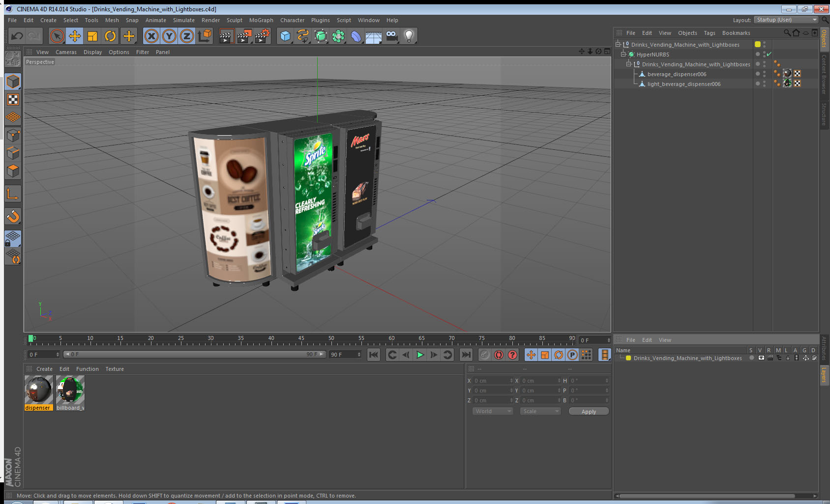Enable Polygons mode in sidebar
This screenshot has width=830, height=504.
pyautogui.click(x=13, y=170)
